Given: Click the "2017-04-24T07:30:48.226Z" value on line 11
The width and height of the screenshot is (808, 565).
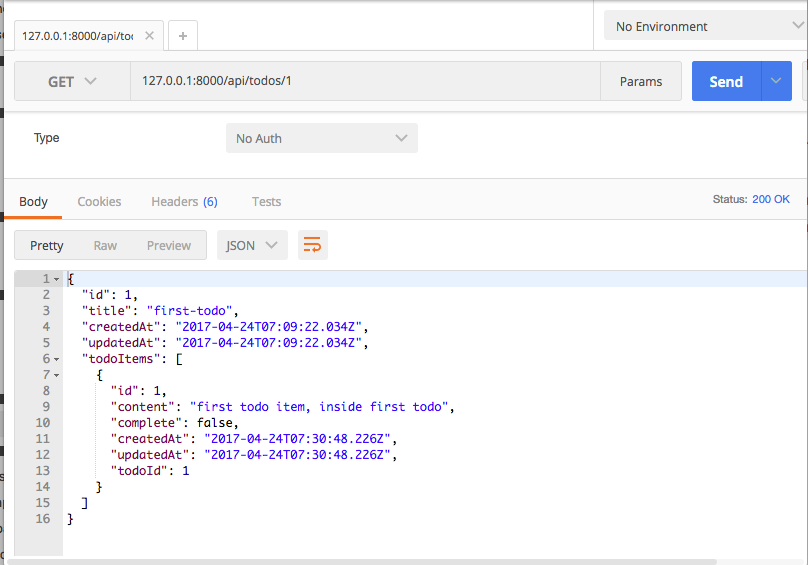Looking at the screenshot, I should [x=297, y=439].
